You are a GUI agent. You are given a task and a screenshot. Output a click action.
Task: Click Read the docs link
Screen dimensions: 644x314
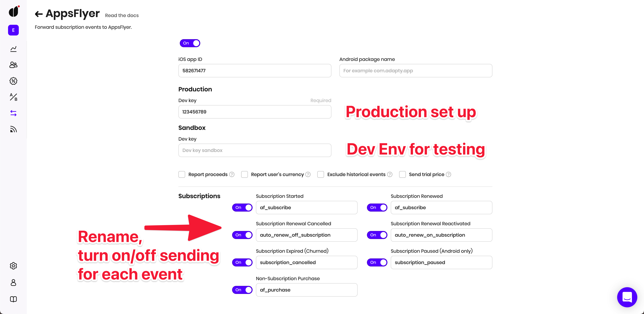(122, 15)
